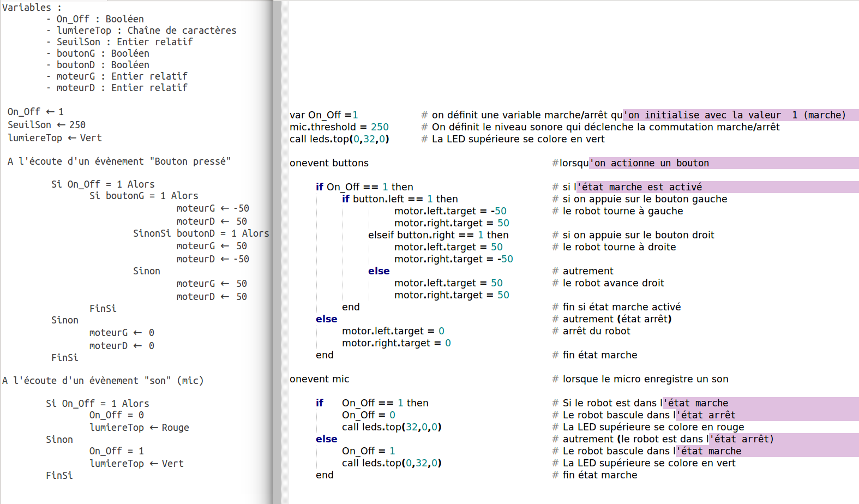Click comment "autrement (état arrêt)"
Screen dimensions: 859x504
[x=612, y=319]
